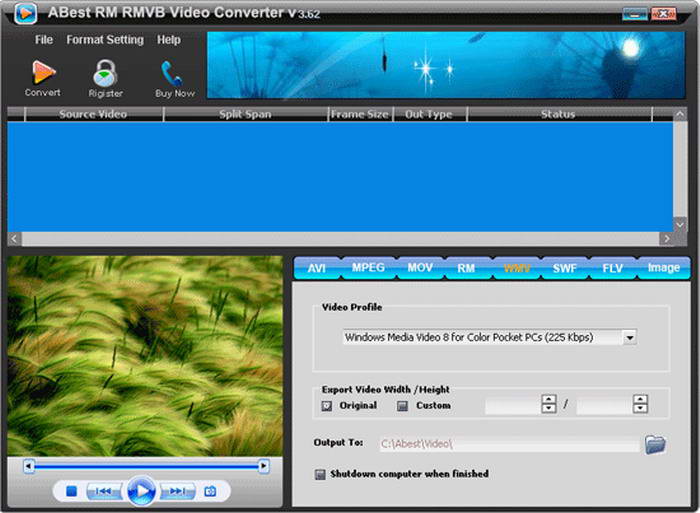
Task: Skip forward with next button
Action: [177, 491]
